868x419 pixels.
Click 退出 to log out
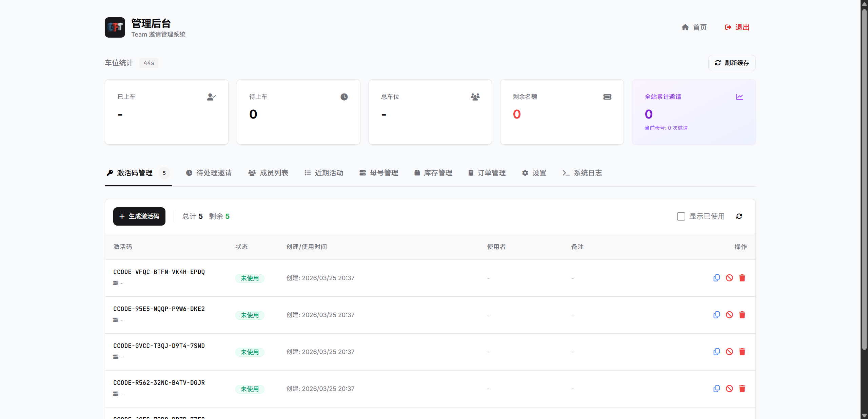point(737,27)
